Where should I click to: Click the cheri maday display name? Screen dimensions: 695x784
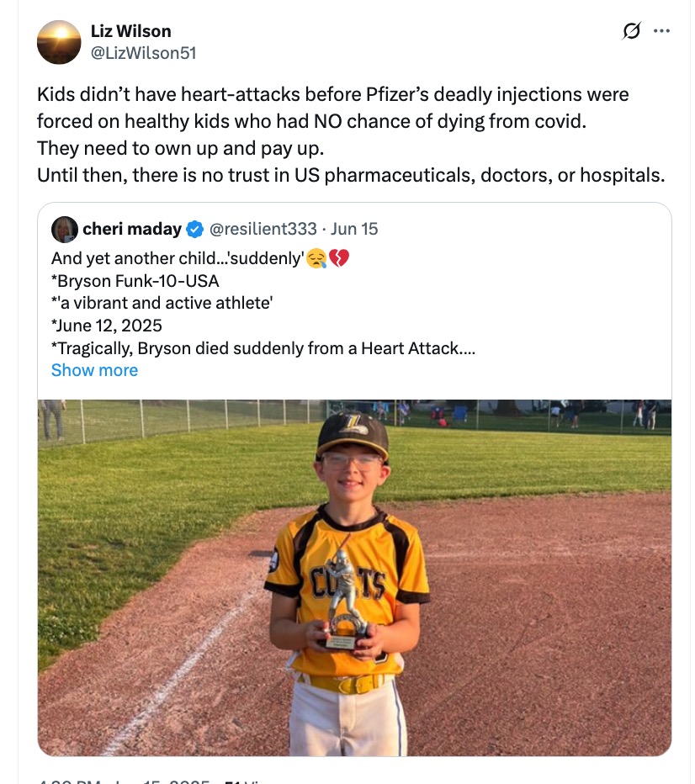coord(132,229)
